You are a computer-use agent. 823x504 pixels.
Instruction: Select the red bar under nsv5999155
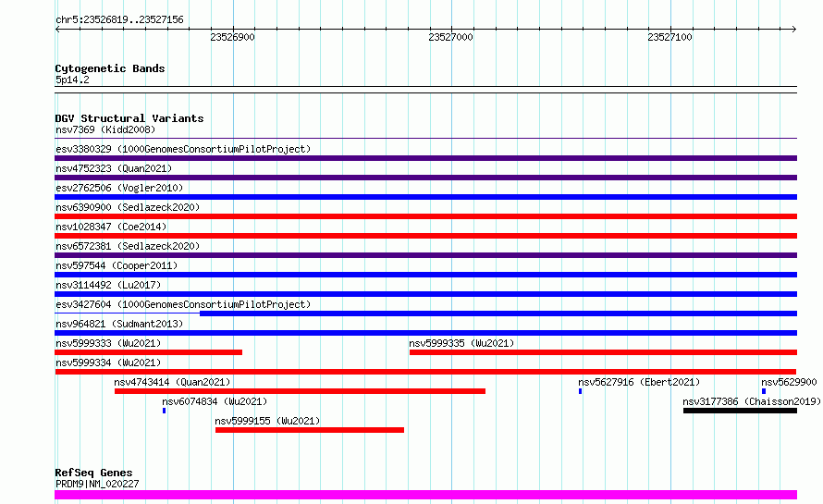point(310,430)
